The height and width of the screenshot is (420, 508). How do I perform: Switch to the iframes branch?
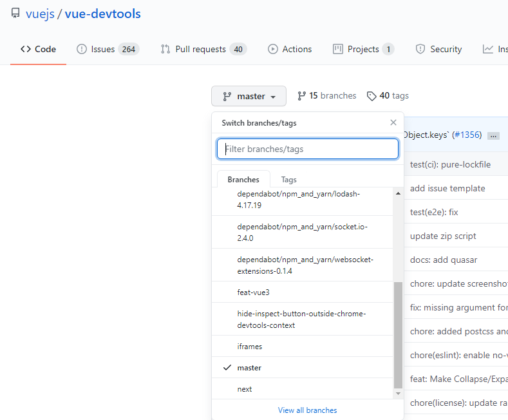tap(302, 347)
